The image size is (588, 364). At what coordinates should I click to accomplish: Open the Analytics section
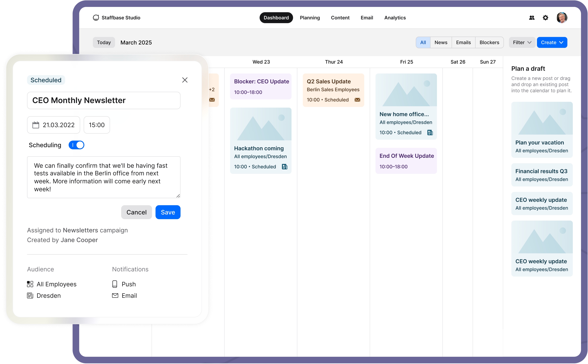point(395,18)
